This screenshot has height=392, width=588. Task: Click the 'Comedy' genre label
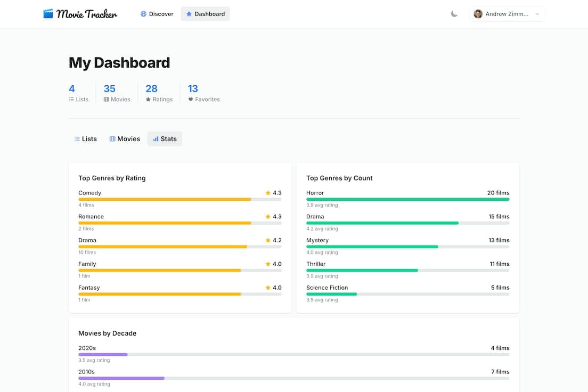point(89,193)
